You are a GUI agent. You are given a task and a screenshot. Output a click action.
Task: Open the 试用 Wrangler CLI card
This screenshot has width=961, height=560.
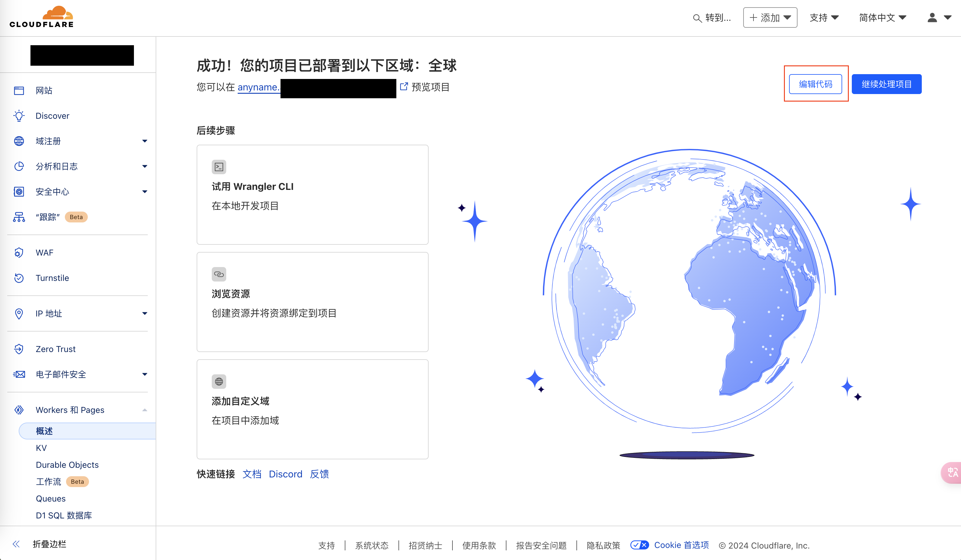[x=312, y=195]
